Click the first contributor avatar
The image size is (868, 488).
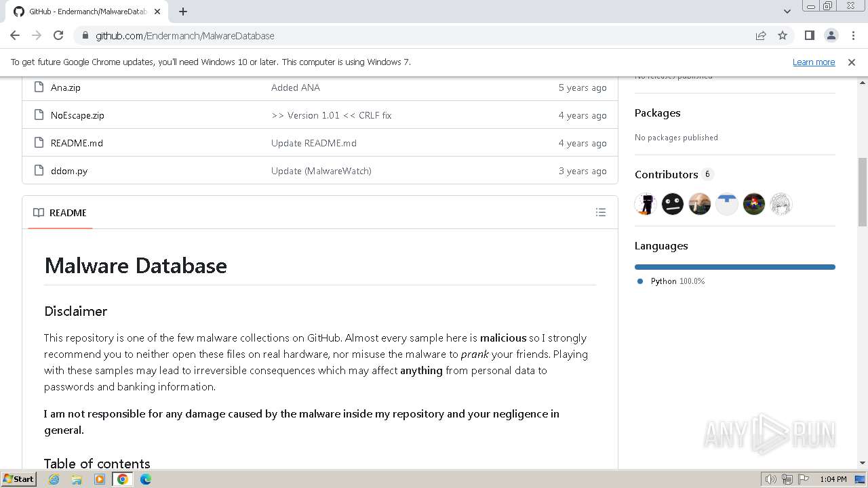tap(646, 204)
